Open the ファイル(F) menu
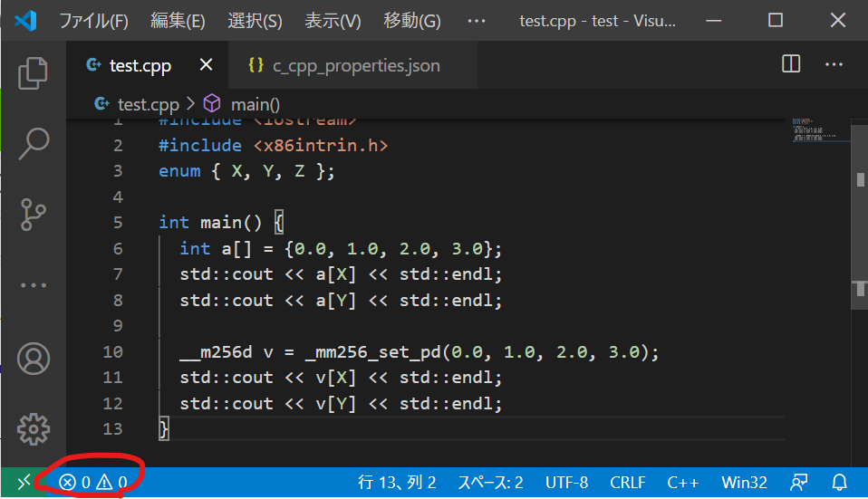 [94, 21]
